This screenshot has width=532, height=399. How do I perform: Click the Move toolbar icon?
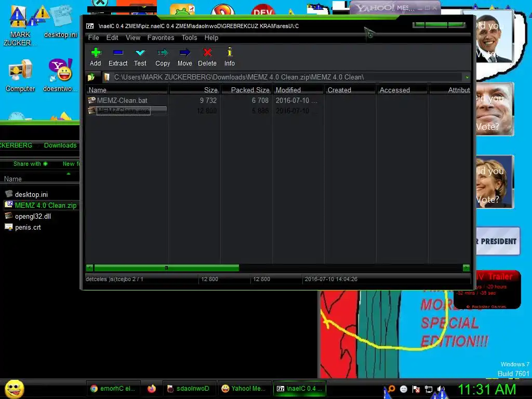(x=184, y=57)
